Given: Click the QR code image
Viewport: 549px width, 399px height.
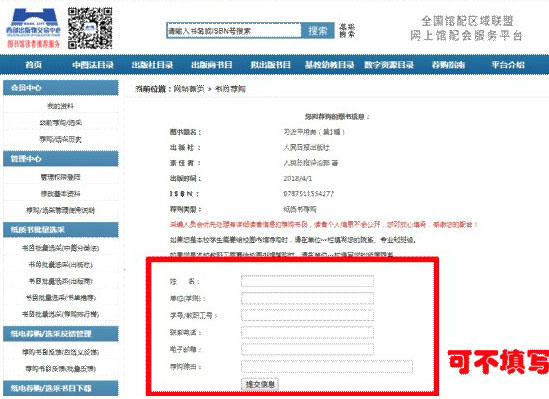Looking at the screenshot, I should coord(90,28).
